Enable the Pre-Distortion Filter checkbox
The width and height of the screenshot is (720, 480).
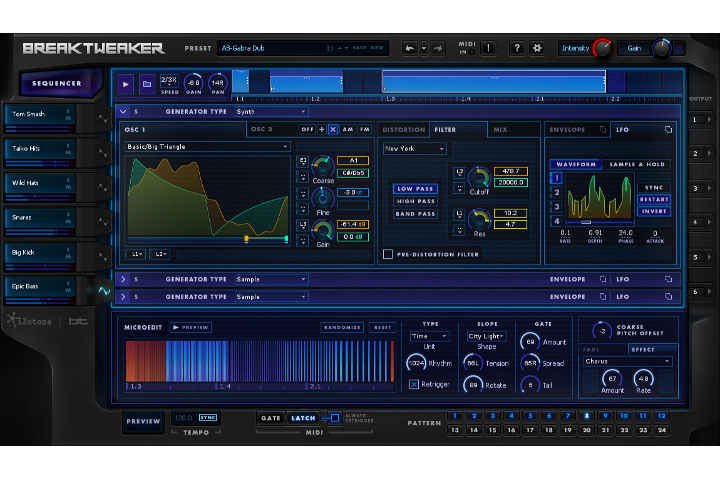tap(388, 255)
